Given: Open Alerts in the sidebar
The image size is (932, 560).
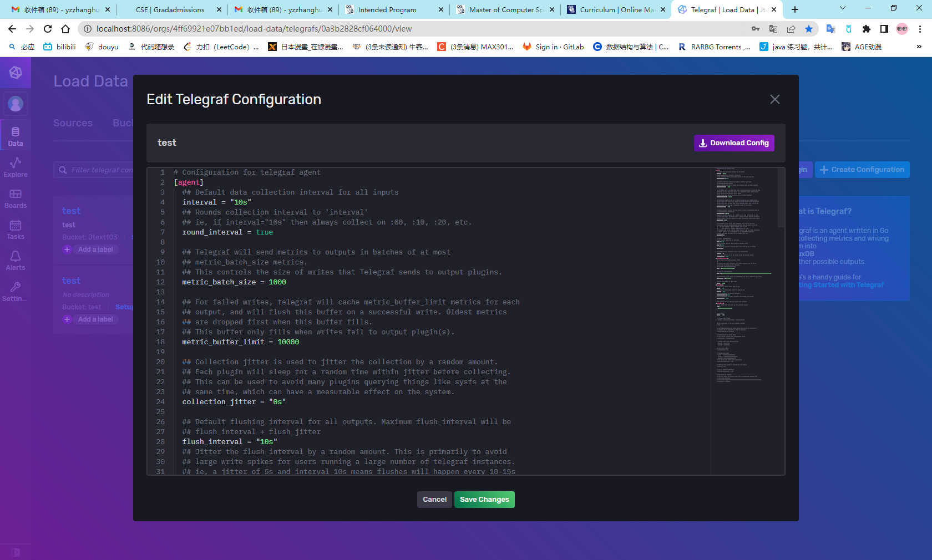Looking at the screenshot, I should (16, 261).
